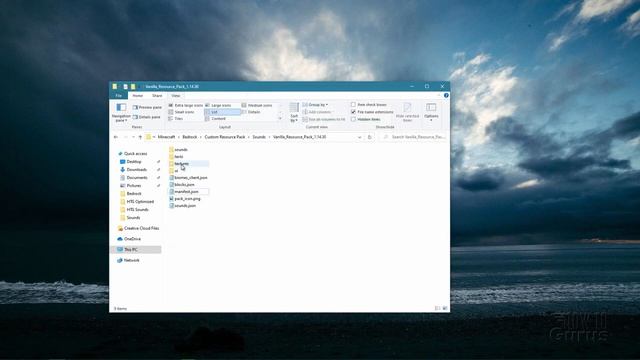The image size is (640, 360).
Task: Open the File ribbon tab
Action: [118, 96]
